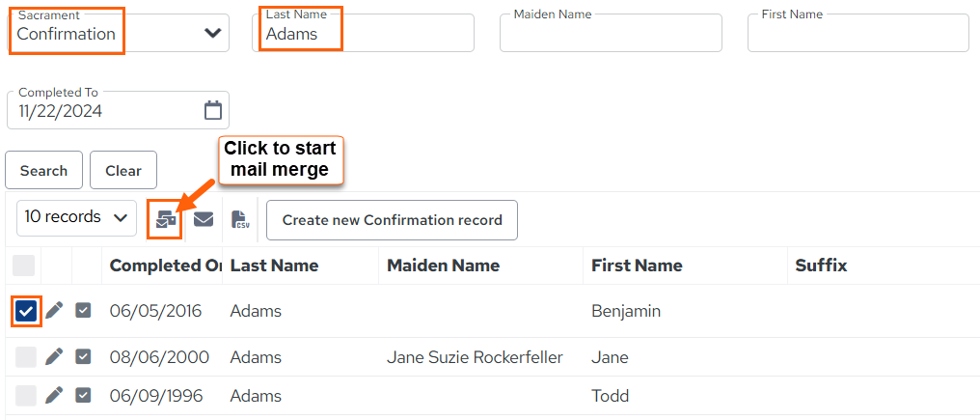Click the Clear button
Image resolution: width=980 pixels, height=420 pixels.
pyautogui.click(x=123, y=170)
